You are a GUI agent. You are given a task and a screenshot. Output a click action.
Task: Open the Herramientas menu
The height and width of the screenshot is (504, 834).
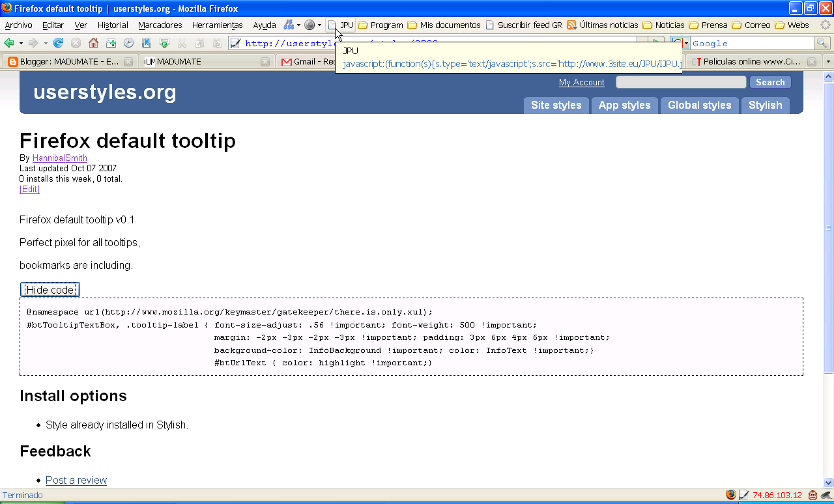tap(217, 25)
